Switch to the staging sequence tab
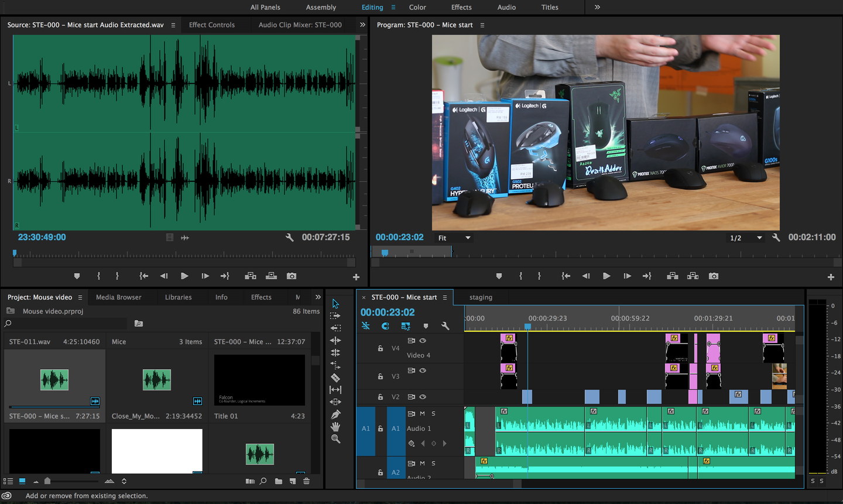This screenshot has width=843, height=504. 481,297
